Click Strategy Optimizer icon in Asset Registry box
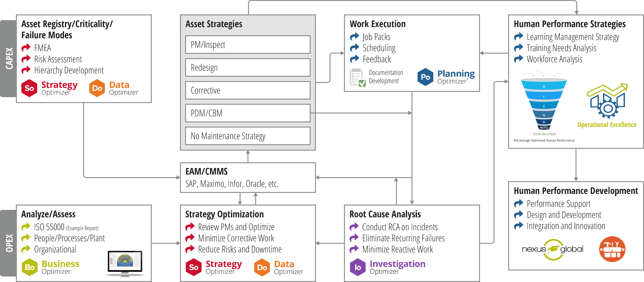Screen dimensions: 644x282 click(29, 88)
